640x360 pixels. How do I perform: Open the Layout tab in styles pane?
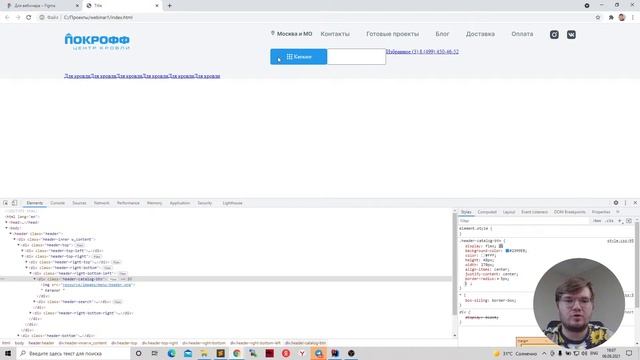point(509,212)
